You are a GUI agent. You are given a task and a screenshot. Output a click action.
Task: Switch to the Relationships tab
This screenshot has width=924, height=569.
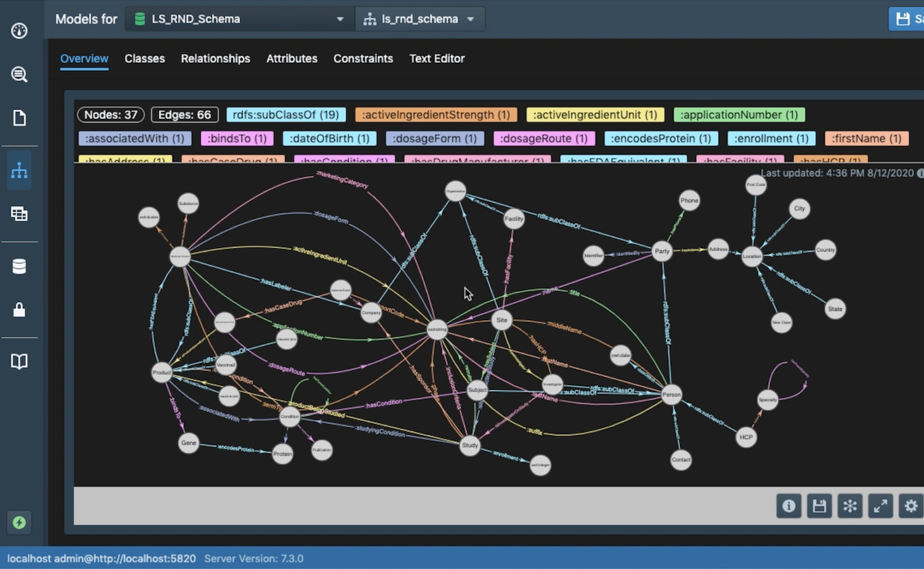(x=215, y=59)
